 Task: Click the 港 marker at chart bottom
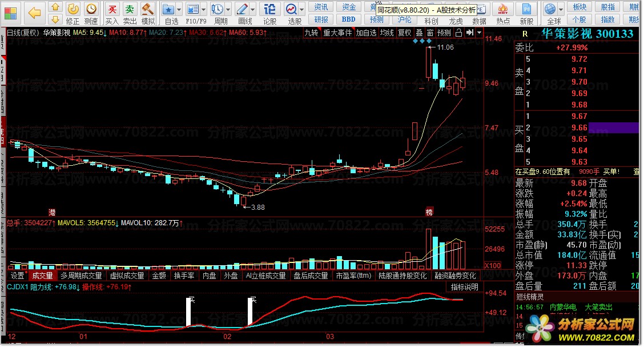52,212
